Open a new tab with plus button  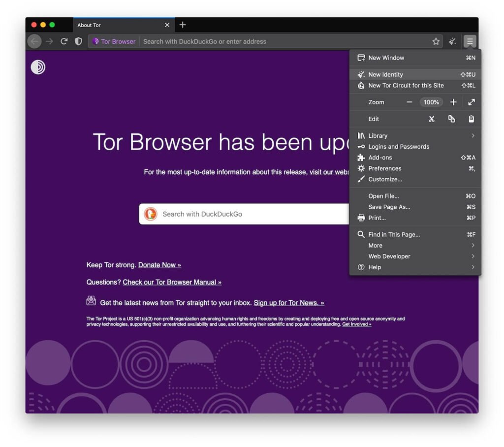pyautogui.click(x=183, y=25)
